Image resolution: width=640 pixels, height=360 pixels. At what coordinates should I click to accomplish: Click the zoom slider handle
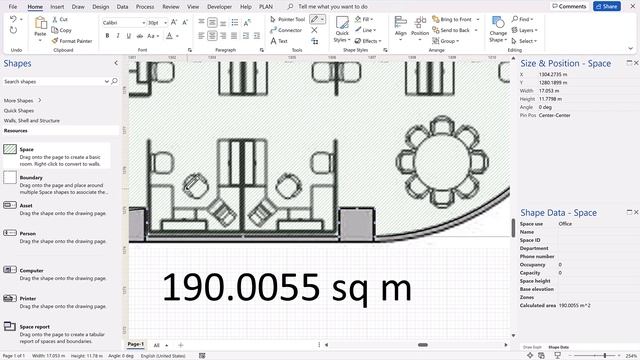pyautogui.click(x=604, y=356)
